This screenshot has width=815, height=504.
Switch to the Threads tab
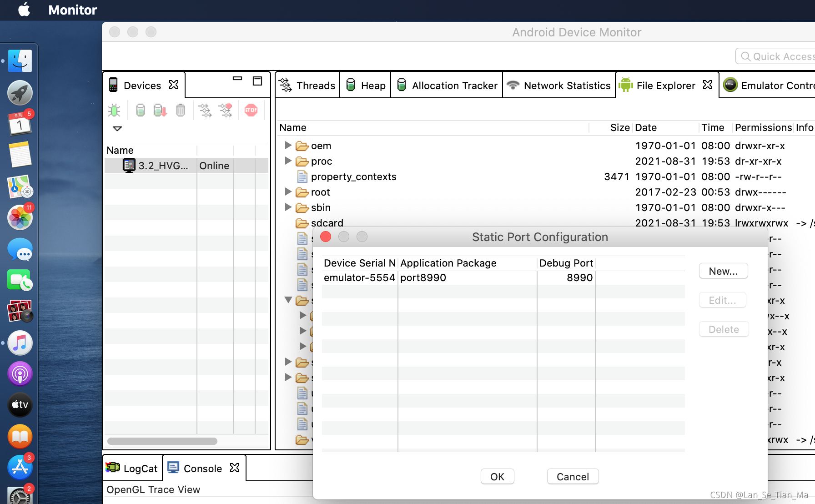307,85
